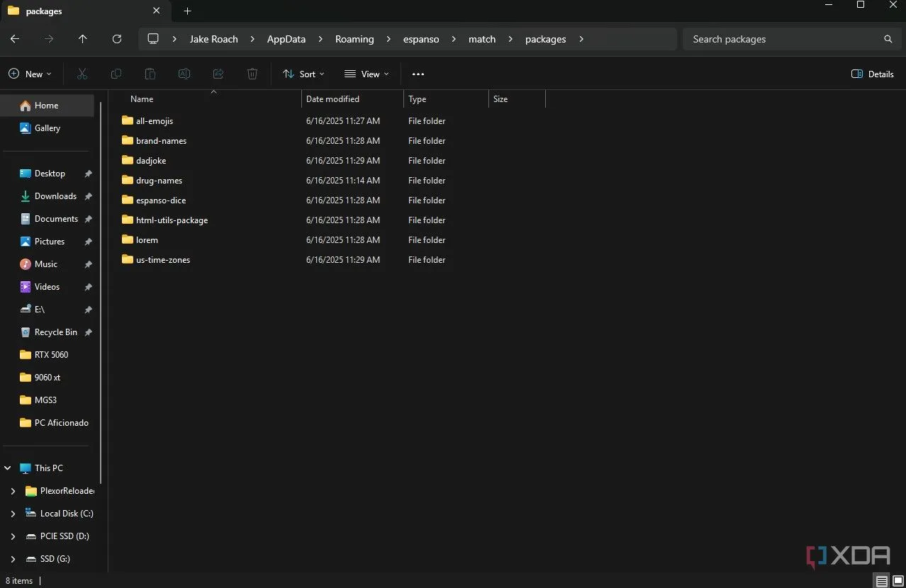This screenshot has width=906, height=588.
Task: Navigate to AppData breadcrumb
Action: (286, 39)
